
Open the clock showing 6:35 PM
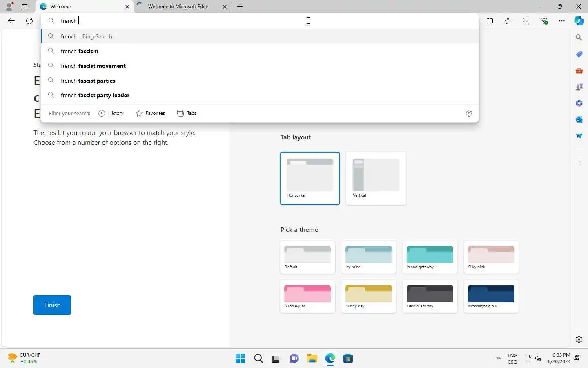[x=559, y=358]
